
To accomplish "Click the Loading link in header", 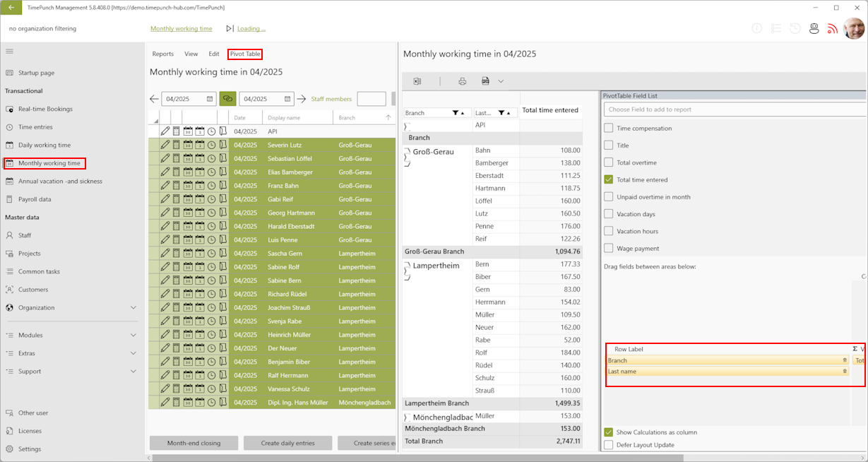I will pyautogui.click(x=251, y=29).
